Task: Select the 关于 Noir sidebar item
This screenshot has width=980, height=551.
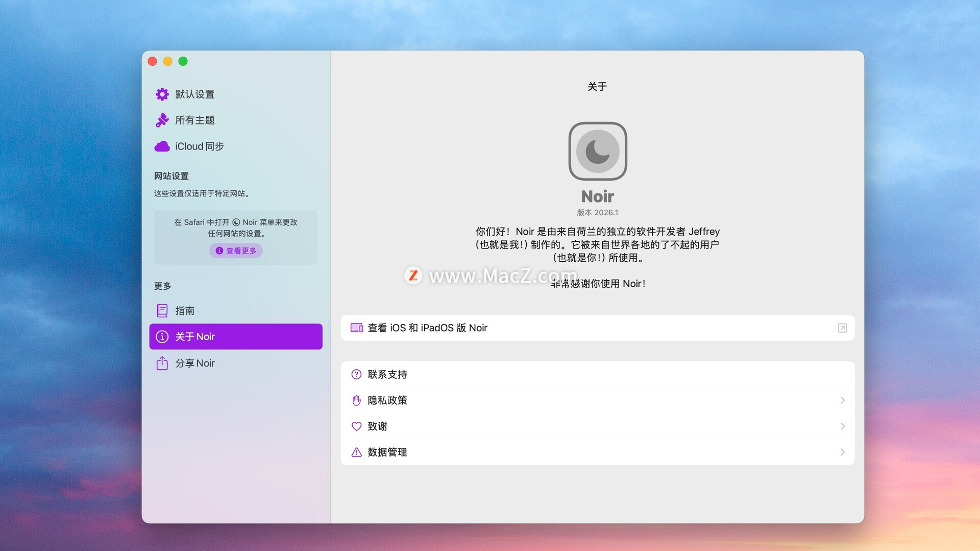Action: [235, 337]
